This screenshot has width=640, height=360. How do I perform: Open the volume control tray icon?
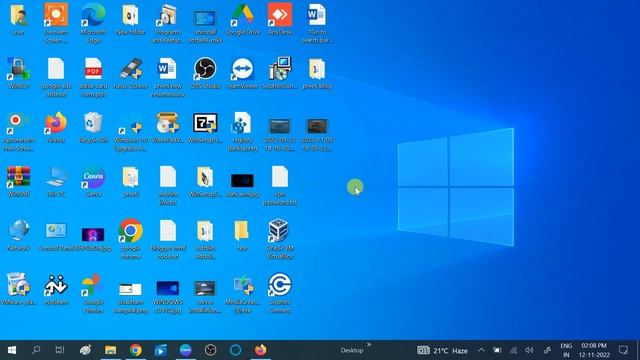click(x=529, y=350)
